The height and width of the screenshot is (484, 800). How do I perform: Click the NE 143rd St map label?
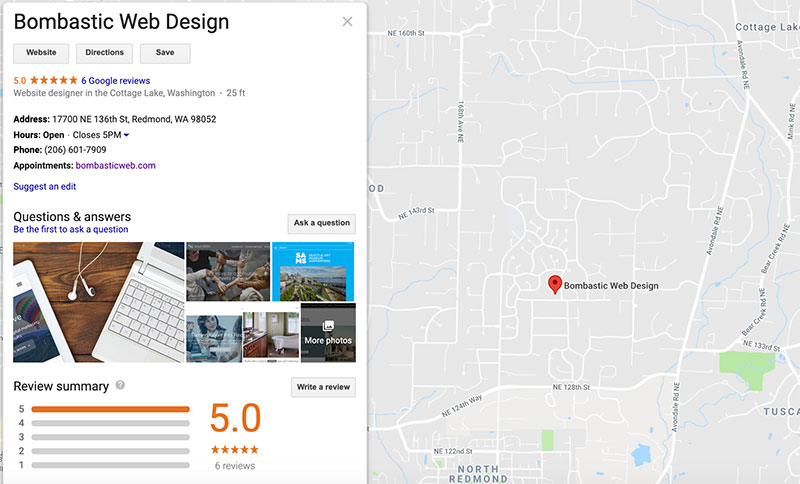pyautogui.click(x=417, y=213)
